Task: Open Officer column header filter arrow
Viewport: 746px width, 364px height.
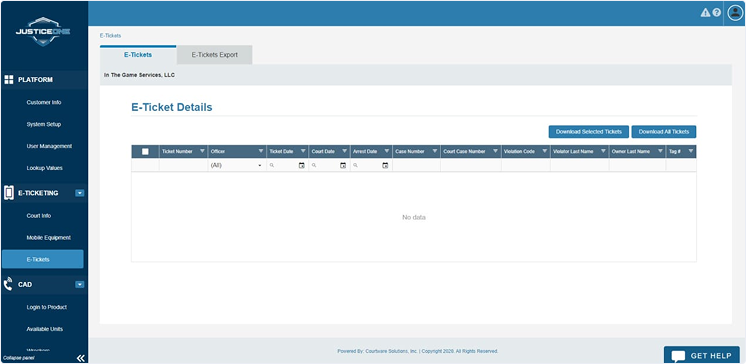Action: (261, 151)
